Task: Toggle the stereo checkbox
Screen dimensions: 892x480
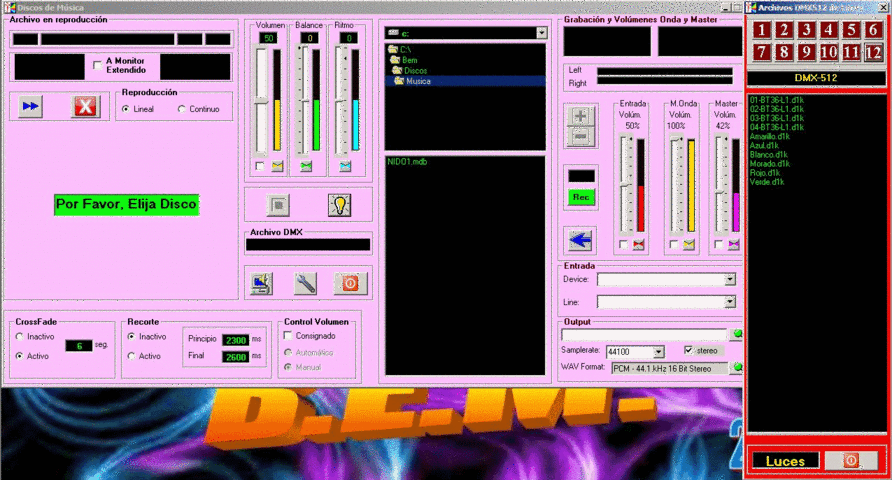Action: coord(688,350)
